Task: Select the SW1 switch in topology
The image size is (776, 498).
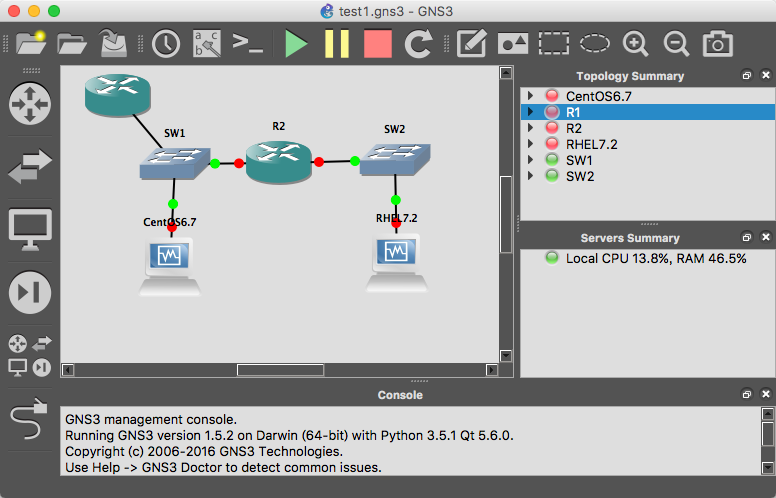Action: 175,163
